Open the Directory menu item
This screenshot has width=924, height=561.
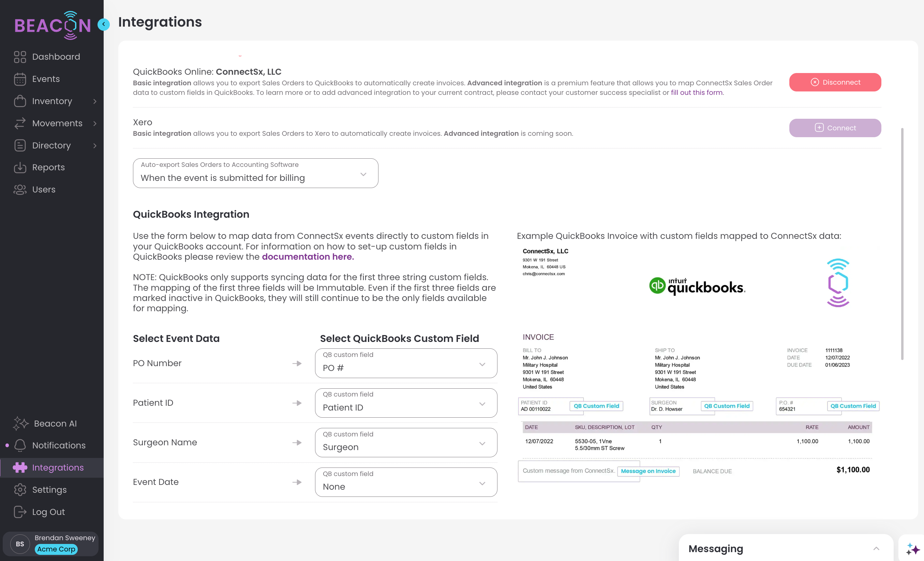pos(51,146)
